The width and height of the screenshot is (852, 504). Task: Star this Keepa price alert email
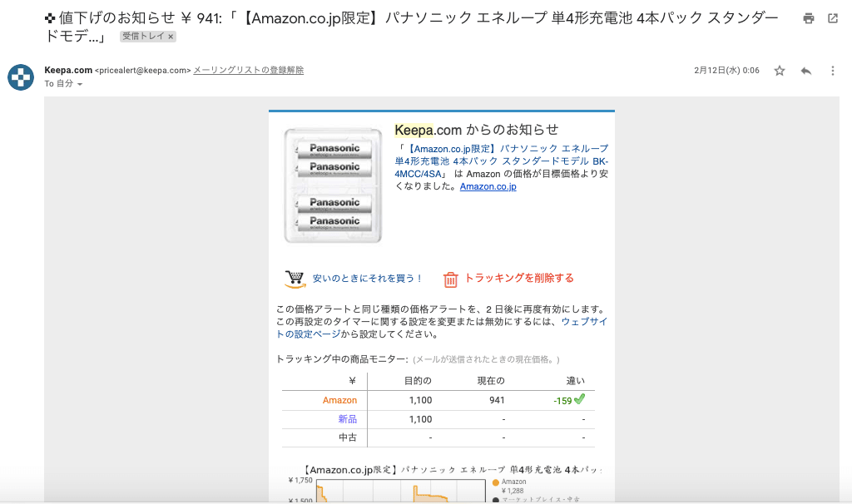[x=780, y=71]
